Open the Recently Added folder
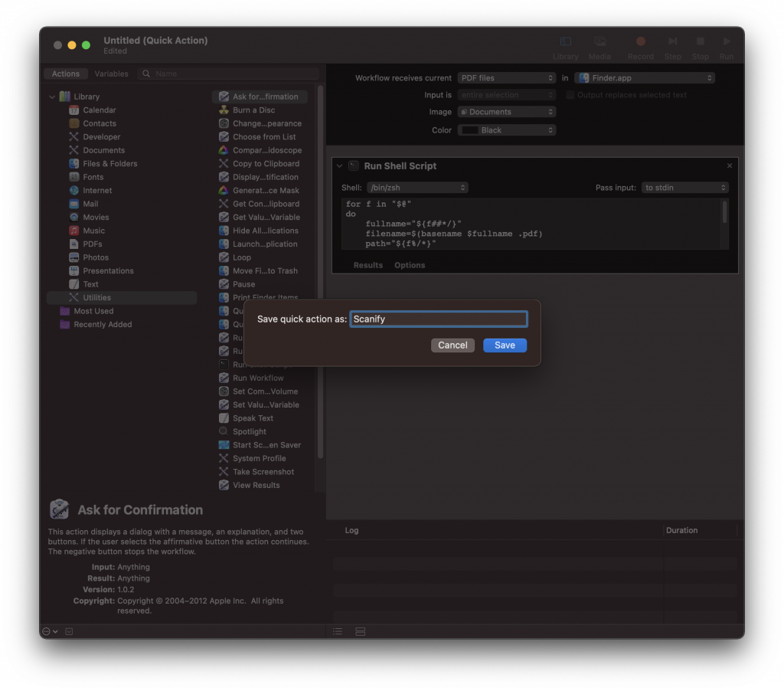This screenshot has width=784, height=691. click(96, 325)
